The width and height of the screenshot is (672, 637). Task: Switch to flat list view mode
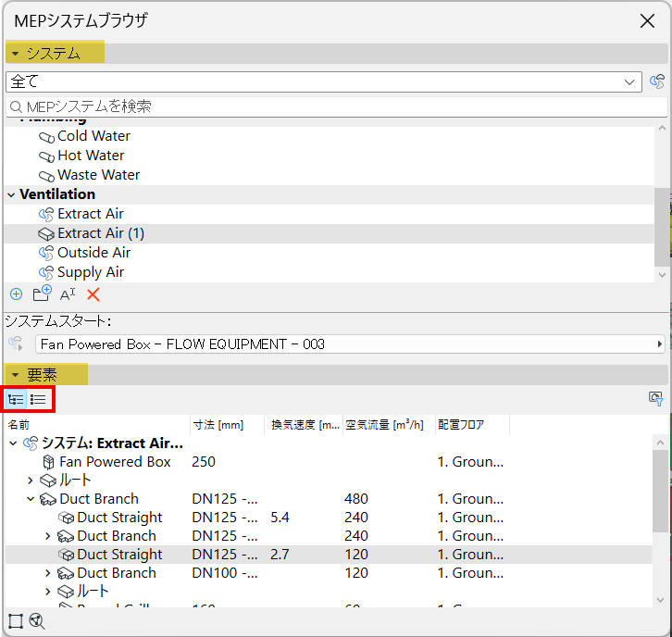click(x=39, y=400)
